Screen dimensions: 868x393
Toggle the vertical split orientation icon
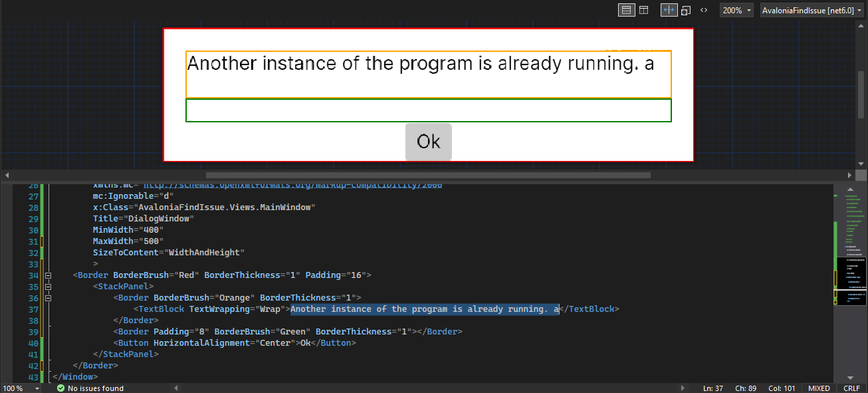[669, 9]
